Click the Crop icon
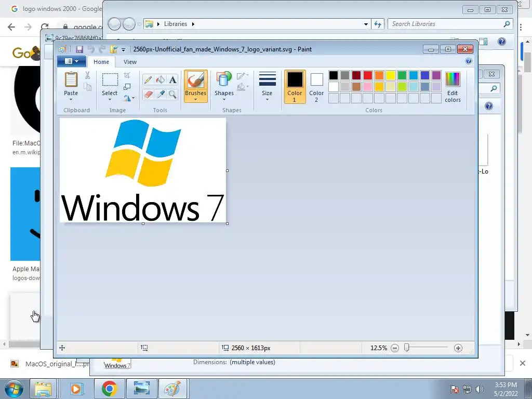This screenshot has height=399, width=532. click(127, 75)
